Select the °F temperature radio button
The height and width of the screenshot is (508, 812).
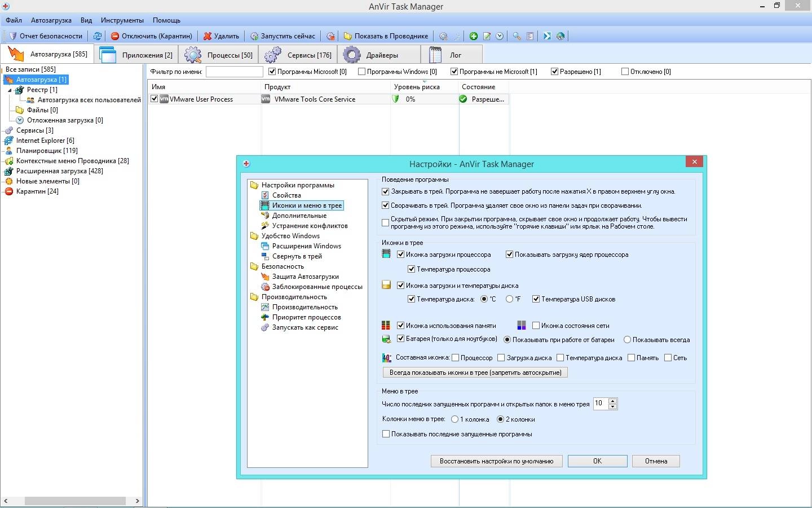click(509, 299)
